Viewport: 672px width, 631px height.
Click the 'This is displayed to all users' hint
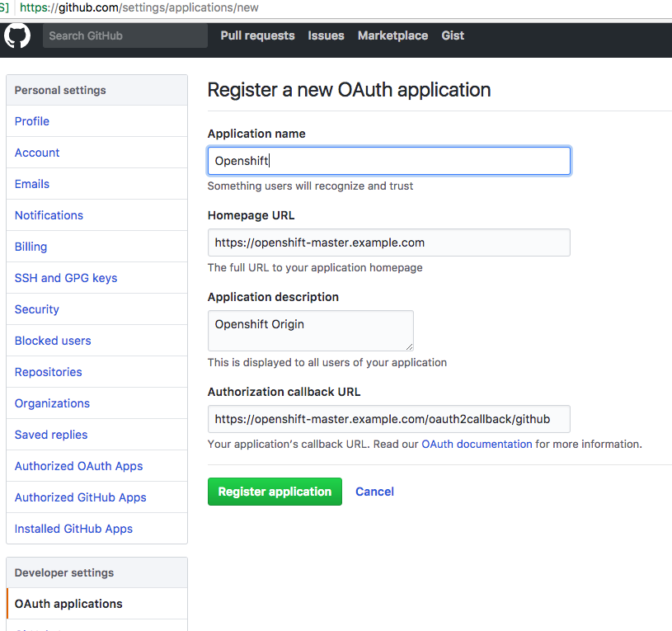[x=327, y=362]
